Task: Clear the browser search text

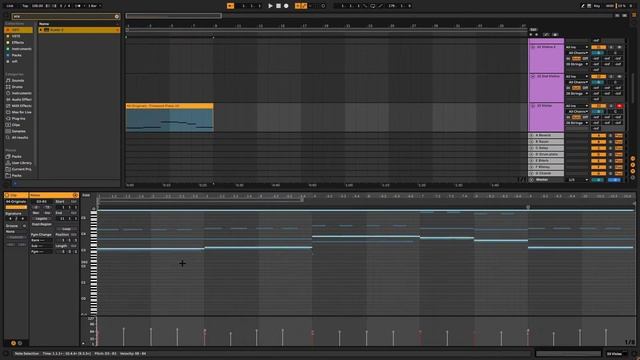Action: coord(117,16)
